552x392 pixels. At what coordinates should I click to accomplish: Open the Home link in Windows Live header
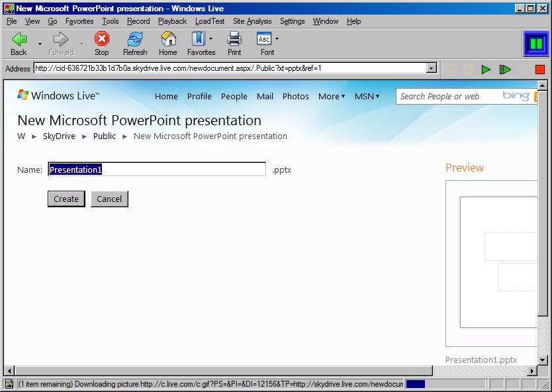pos(166,96)
